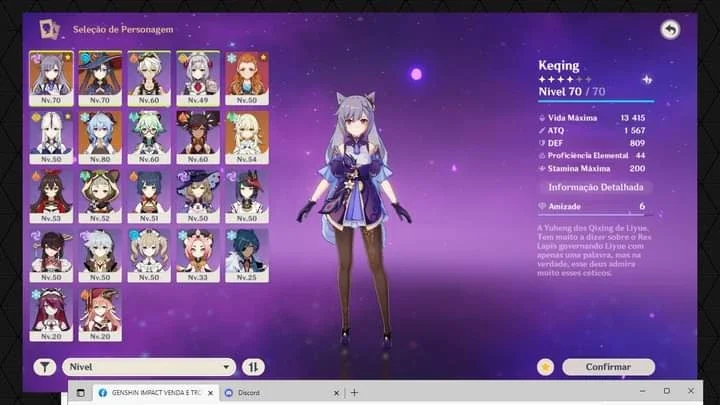Click the back arrow button
Image resolution: width=720 pixels, height=405 pixels.
(670, 30)
